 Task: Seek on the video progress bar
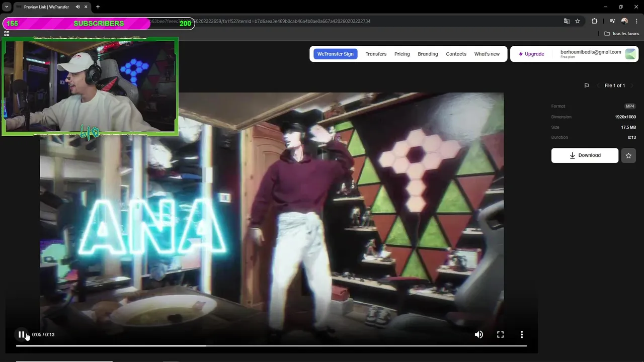(x=271, y=345)
